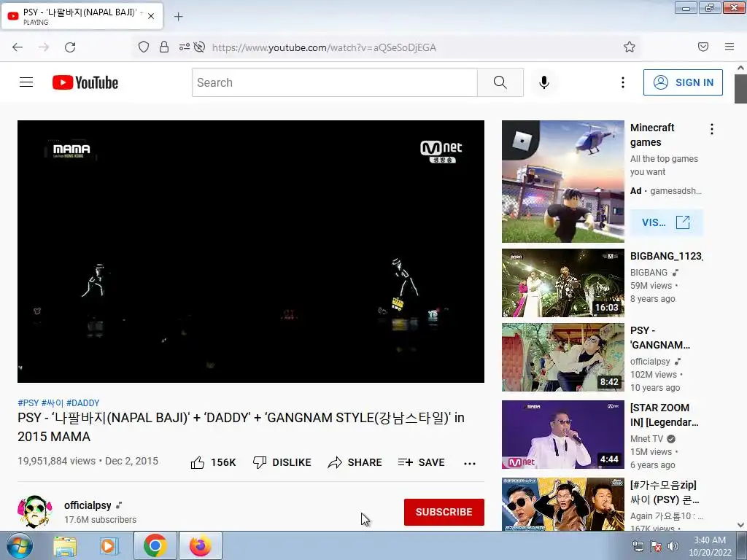Screen dimensions: 747x560
Task: Share the video with the SHARE button
Action: point(355,462)
